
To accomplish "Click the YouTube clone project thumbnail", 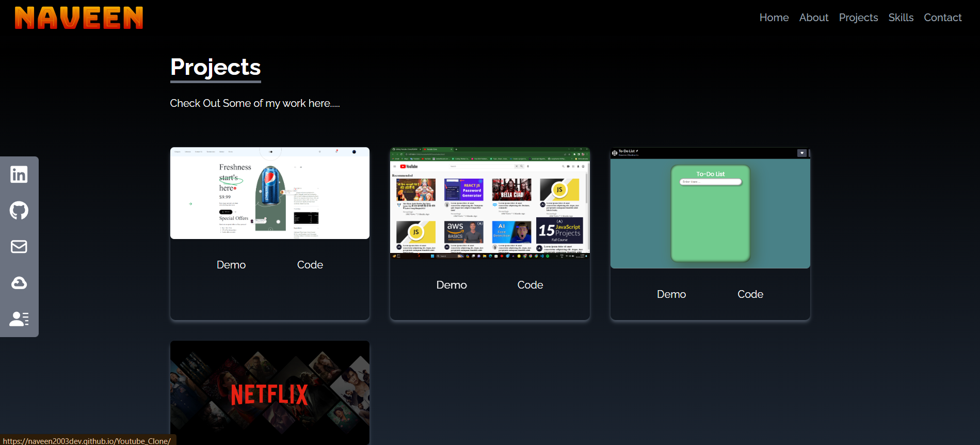I will tap(490, 203).
